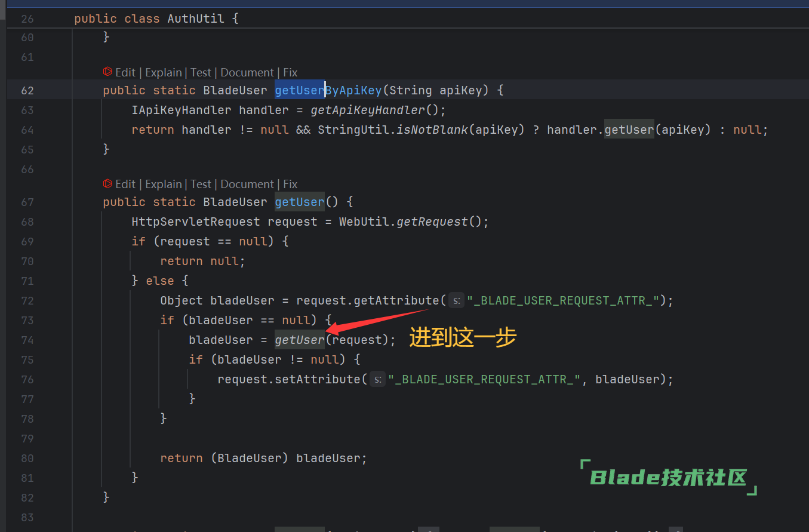Click Edit lens above getUser() method

pyautogui.click(x=125, y=184)
